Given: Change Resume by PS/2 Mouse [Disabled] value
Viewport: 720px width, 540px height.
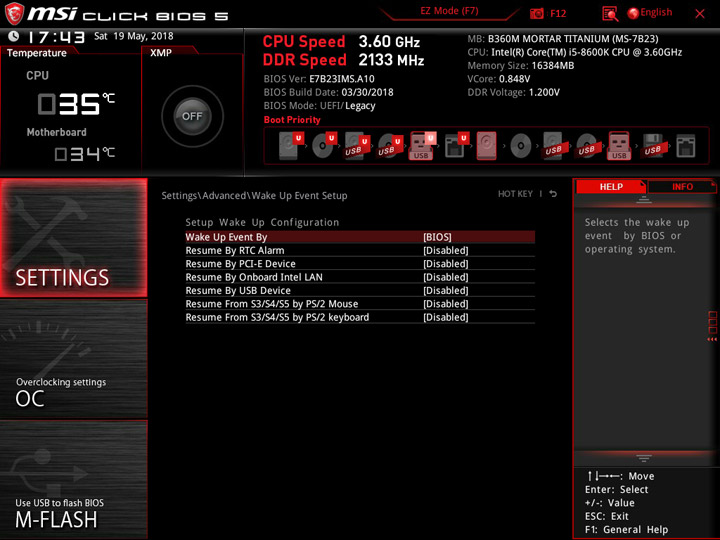Looking at the screenshot, I should tap(445, 304).
